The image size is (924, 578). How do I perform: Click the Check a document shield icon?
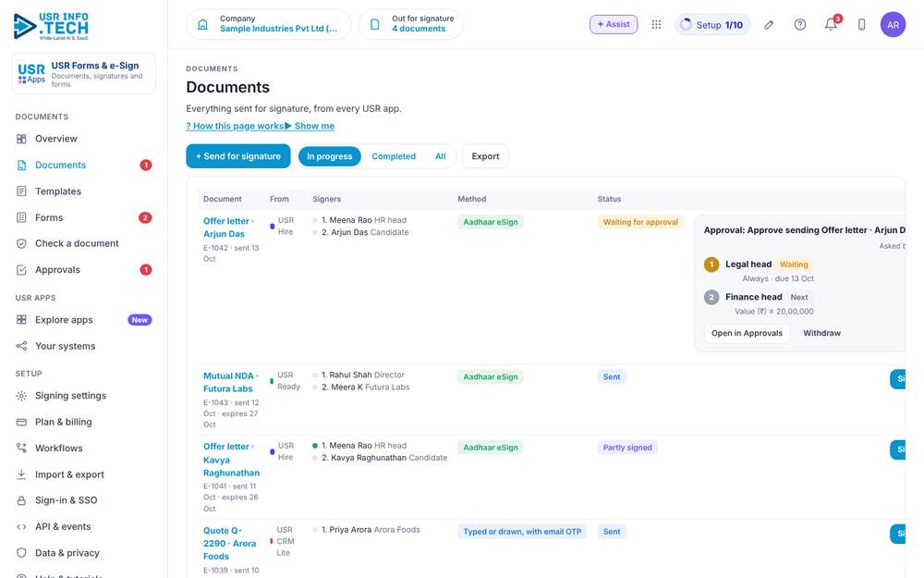(22, 243)
